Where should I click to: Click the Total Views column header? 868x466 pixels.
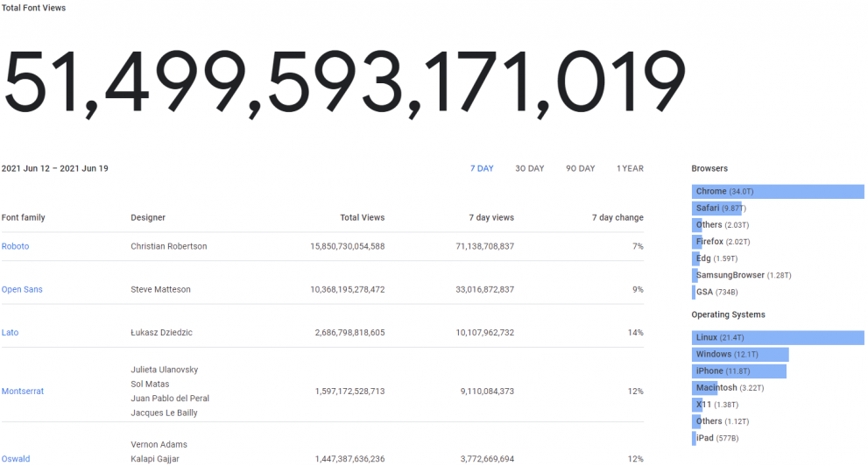362,217
